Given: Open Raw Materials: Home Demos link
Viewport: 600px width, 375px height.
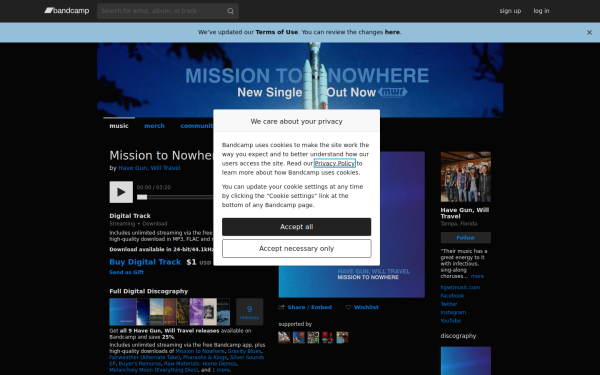Looking at the screenshot, I should [200, 364].
